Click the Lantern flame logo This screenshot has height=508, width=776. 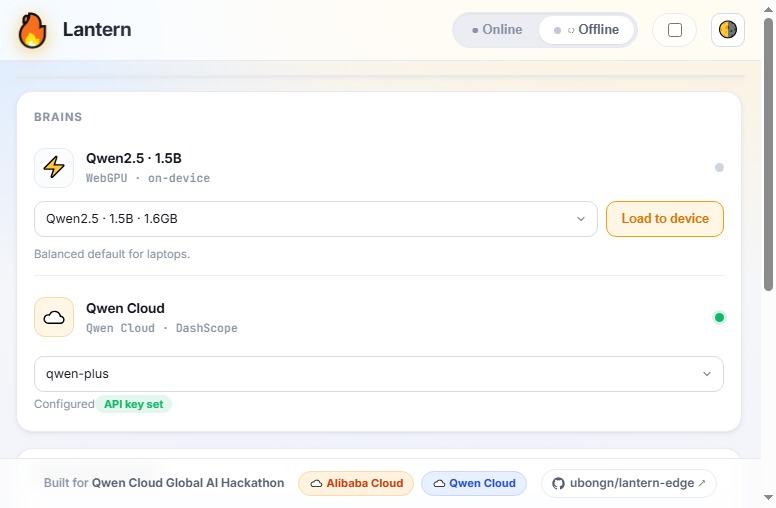(x=33, y=30)
